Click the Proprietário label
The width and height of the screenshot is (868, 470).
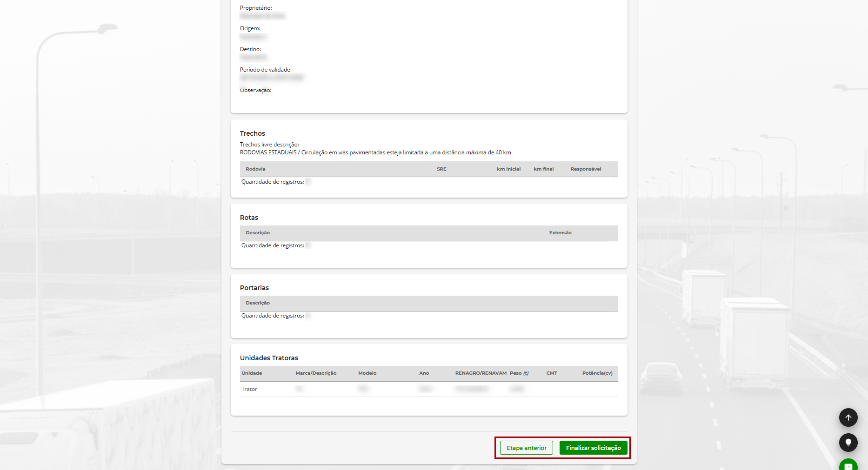click(256, 8)
